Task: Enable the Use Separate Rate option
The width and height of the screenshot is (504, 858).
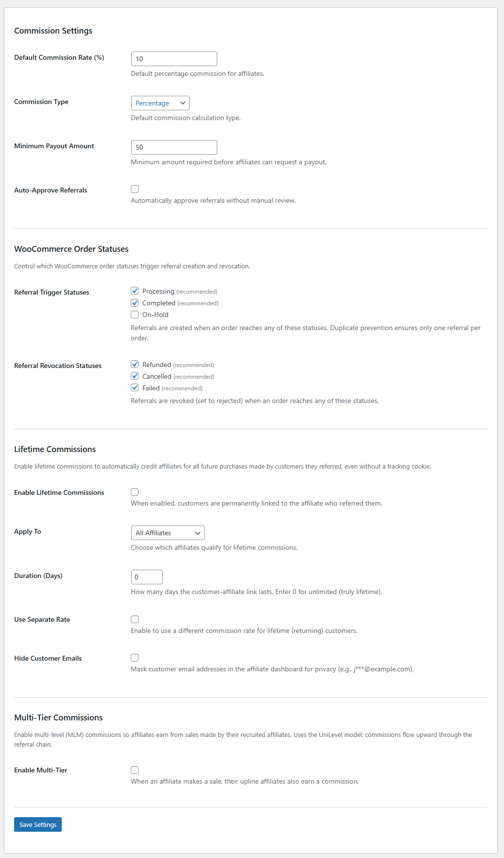Action: (x=135, y=619)
